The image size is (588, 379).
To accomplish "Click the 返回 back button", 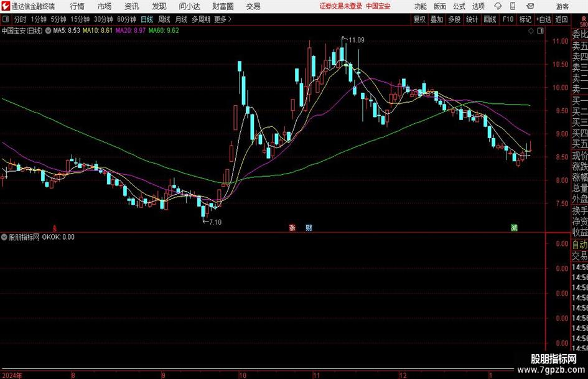I will pos(561,19).
